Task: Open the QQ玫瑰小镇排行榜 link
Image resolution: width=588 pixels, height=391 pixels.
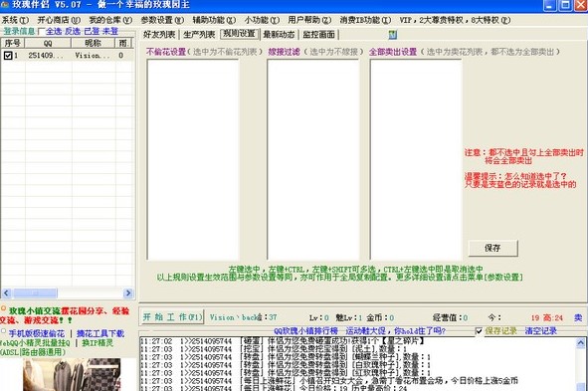Action: [306, 331]
